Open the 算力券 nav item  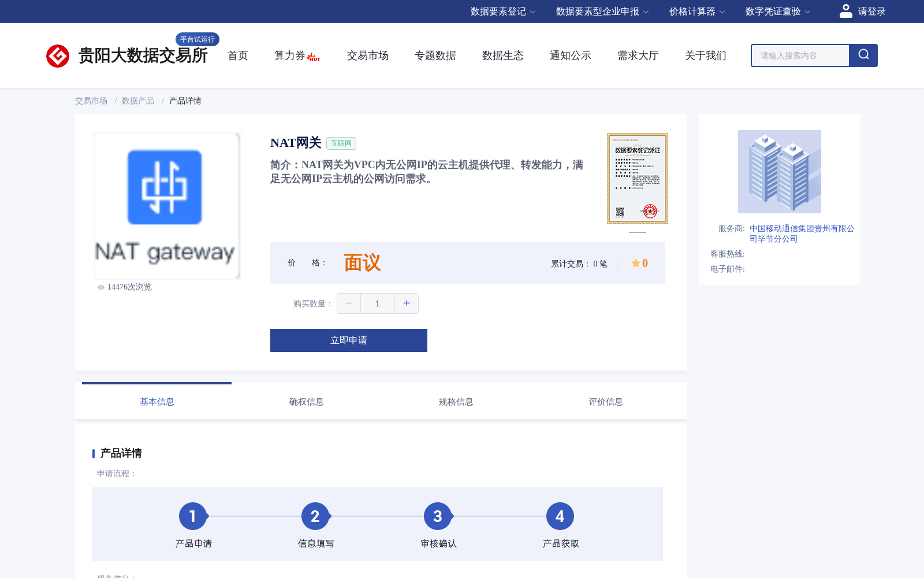[x=290, y=55]
